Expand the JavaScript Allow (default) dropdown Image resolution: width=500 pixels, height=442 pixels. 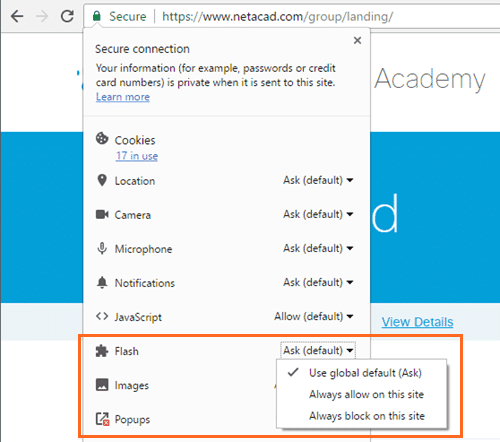[313, 316]
